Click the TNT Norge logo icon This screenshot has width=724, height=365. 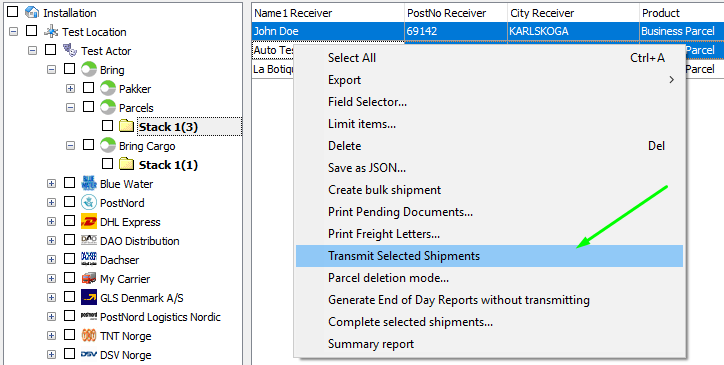tap(89, 335)
